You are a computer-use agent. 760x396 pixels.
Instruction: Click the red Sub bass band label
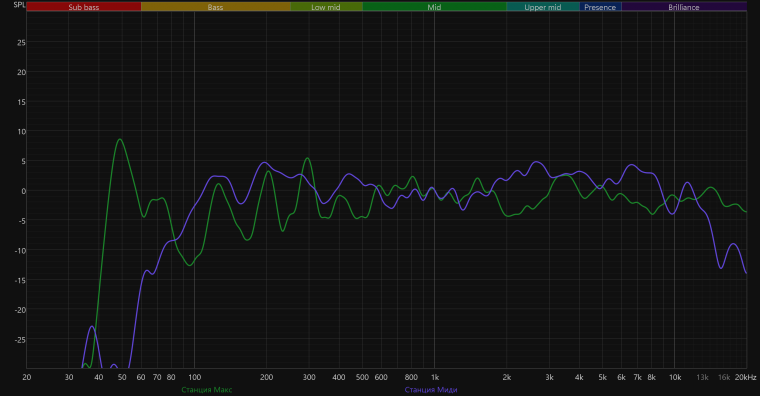[83, 7]
